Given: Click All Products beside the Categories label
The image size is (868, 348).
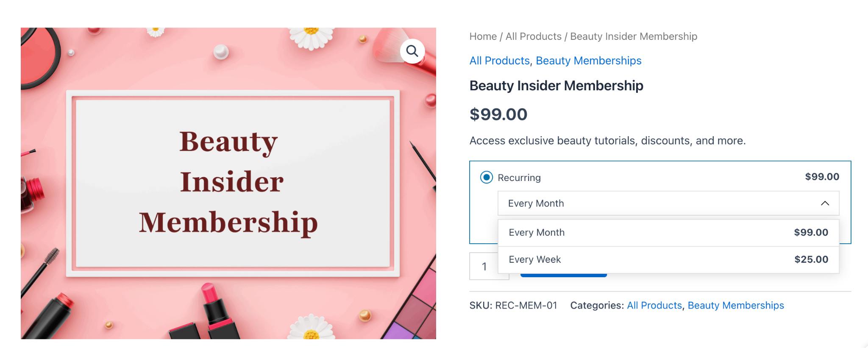Looking at the screenshot, I should (654, 305).
